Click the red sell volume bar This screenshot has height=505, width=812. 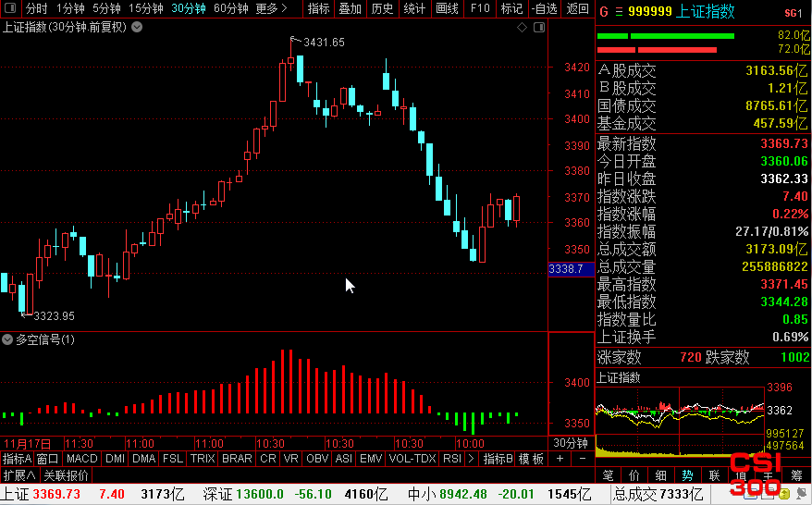coord(657,50)
